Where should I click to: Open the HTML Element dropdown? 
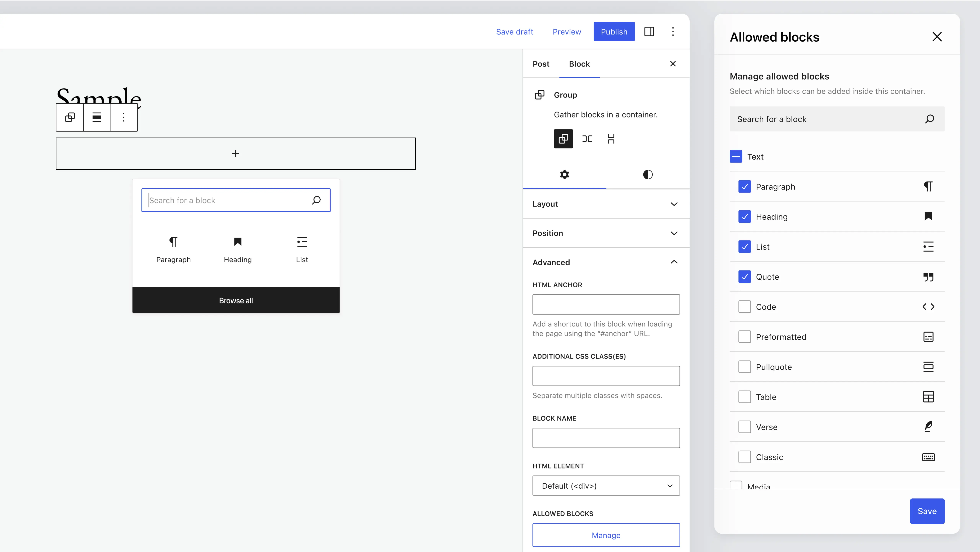coord(606,486)
